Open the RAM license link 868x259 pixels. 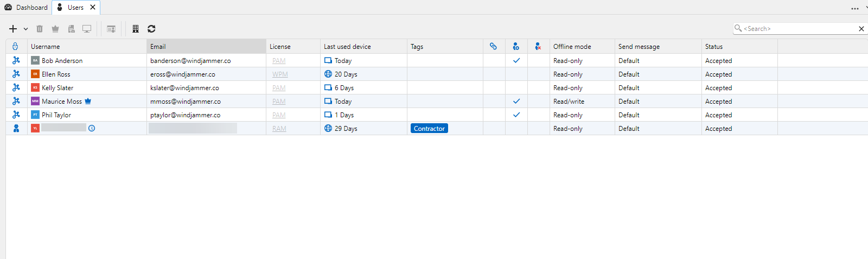coord(279,129)
